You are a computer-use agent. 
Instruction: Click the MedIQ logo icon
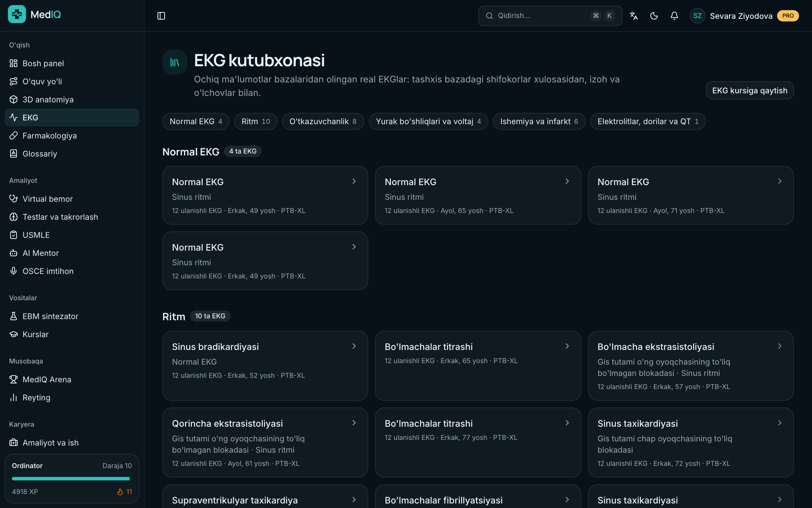(x=17, y=14)
